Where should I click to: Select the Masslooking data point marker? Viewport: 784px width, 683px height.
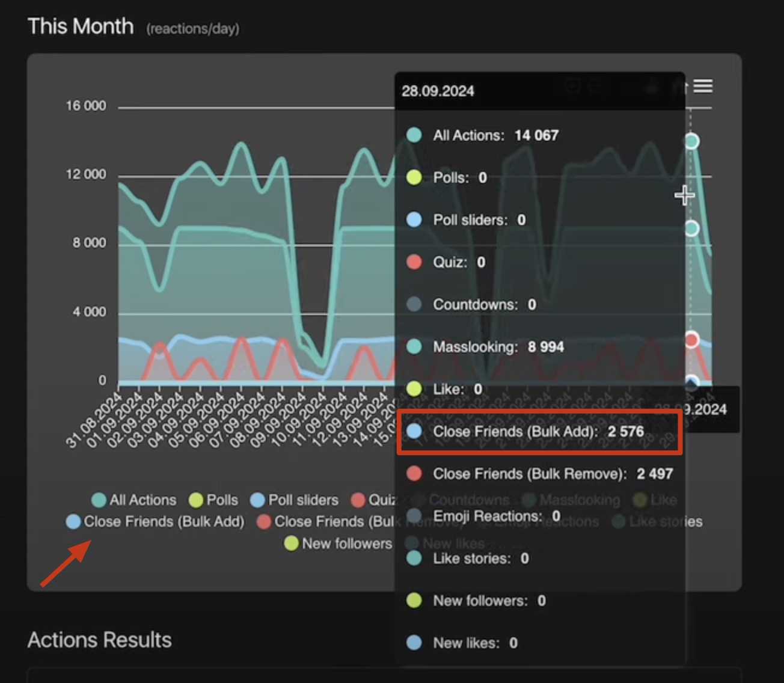[691, 228]
